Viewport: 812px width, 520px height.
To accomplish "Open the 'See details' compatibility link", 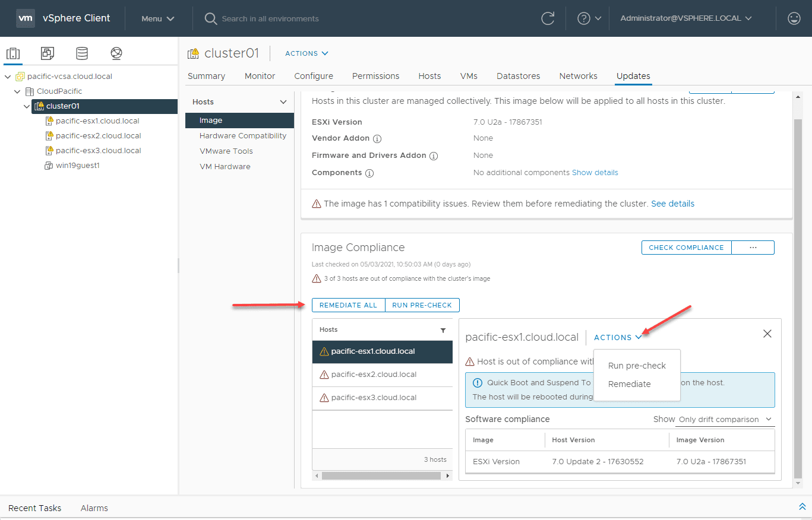I will (x=672, y=204).
